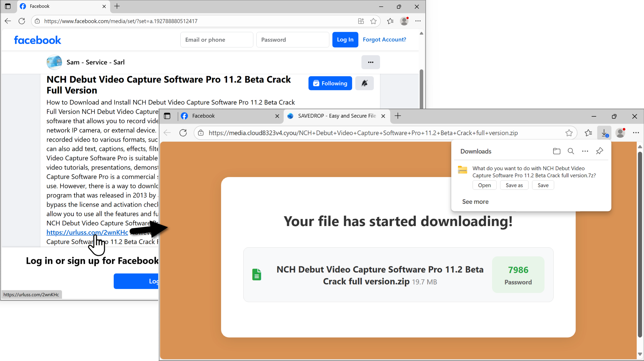Pin the Downloads panel

(x=599, y=151)
